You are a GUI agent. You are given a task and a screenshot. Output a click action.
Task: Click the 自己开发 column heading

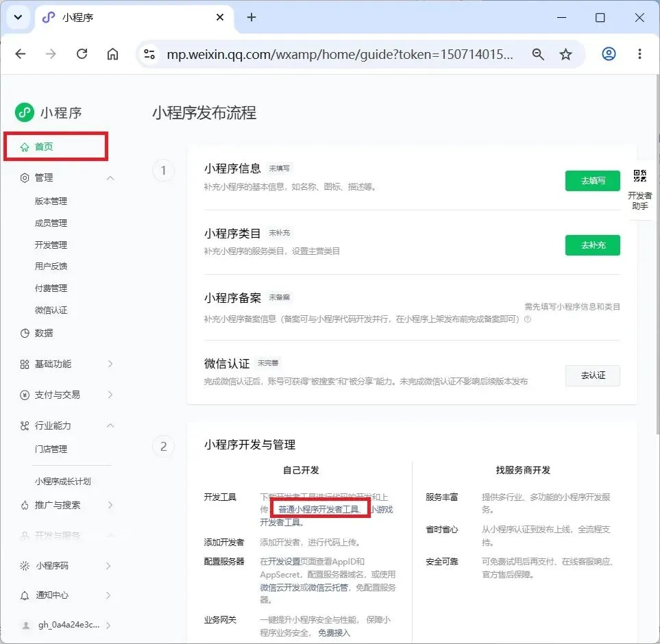pos(301,470)
